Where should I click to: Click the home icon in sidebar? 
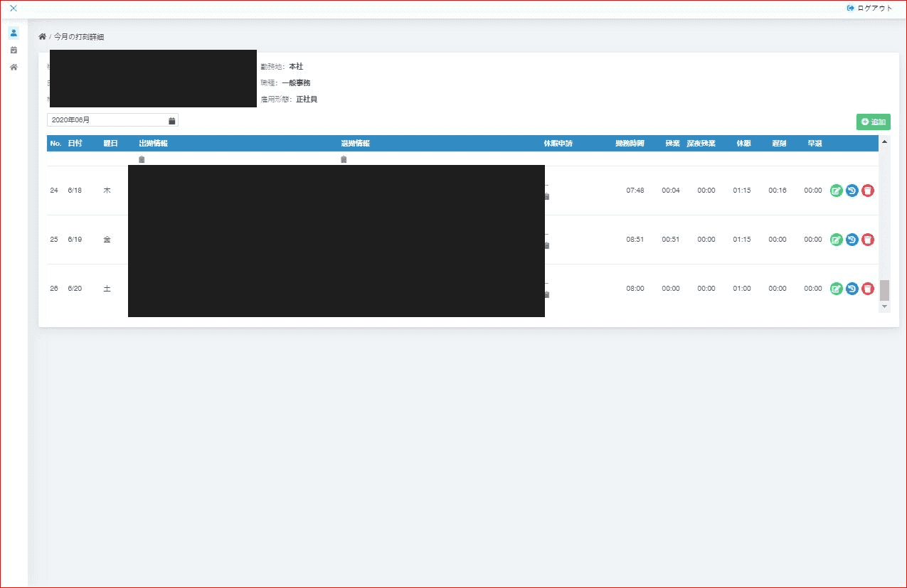coord(14,67)
